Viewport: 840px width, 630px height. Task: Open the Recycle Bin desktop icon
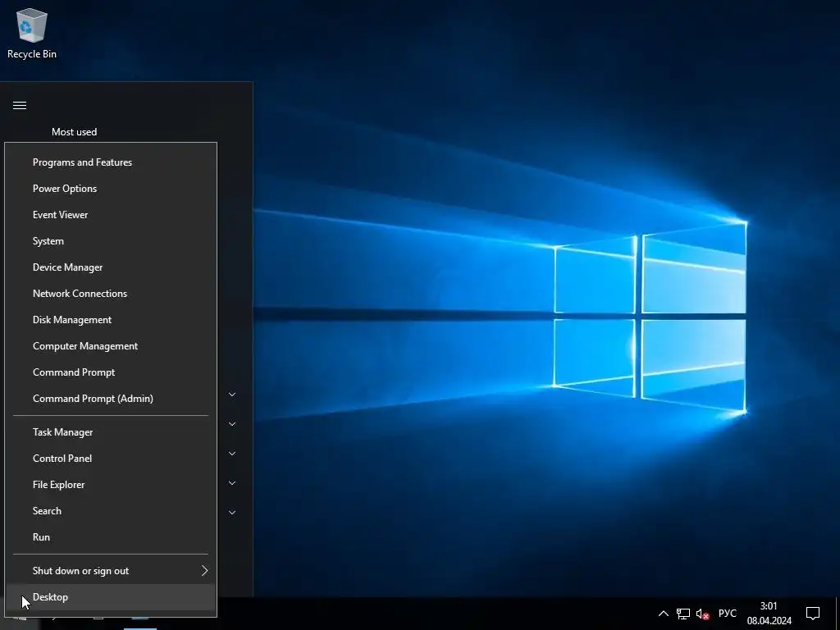click(32, 34)
